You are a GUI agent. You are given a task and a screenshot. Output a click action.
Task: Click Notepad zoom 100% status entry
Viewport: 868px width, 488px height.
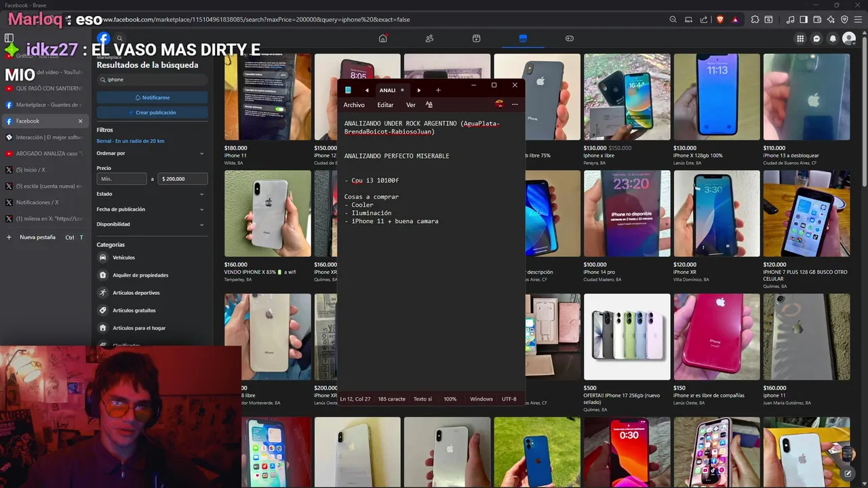coord(450,399)
